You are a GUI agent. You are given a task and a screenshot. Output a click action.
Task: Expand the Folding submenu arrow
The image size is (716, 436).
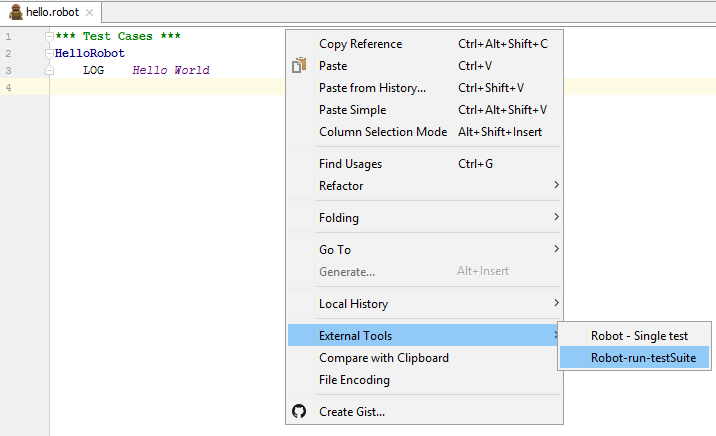coord(556,217)
